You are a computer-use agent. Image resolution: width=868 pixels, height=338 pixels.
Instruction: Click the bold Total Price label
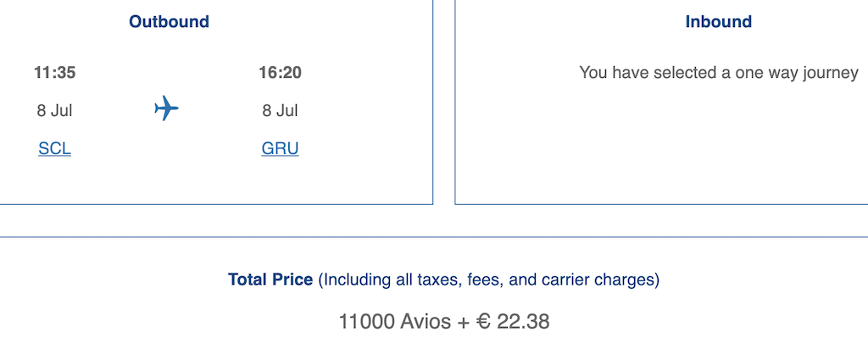tap(270, 280)
